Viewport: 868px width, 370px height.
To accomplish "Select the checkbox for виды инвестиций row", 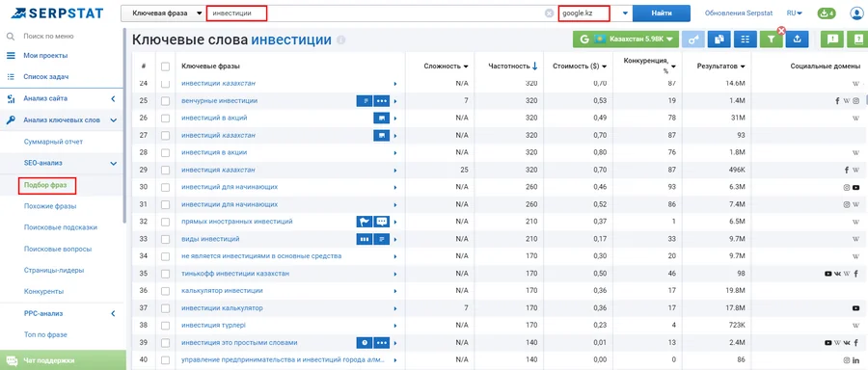I will coord(165,240).
